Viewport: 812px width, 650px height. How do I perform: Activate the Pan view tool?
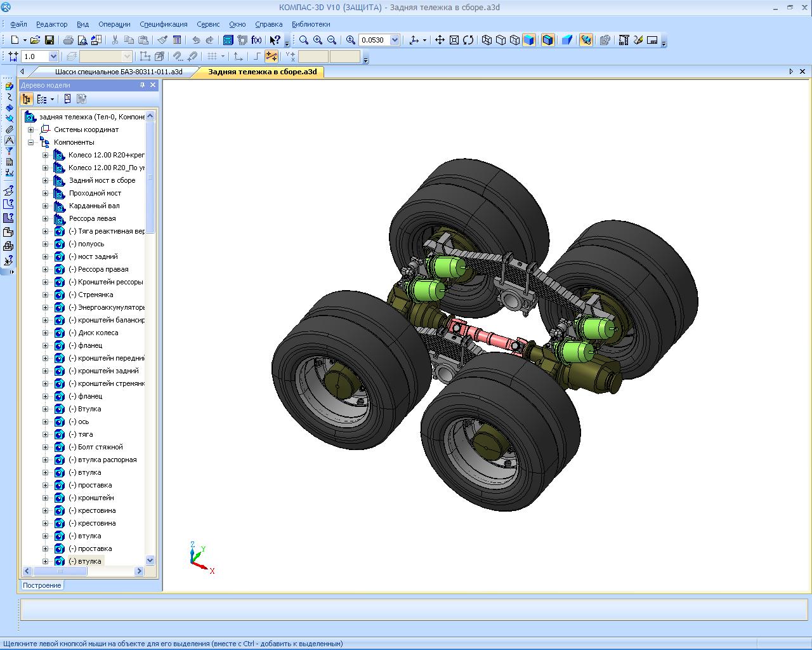tap(439, 40)
